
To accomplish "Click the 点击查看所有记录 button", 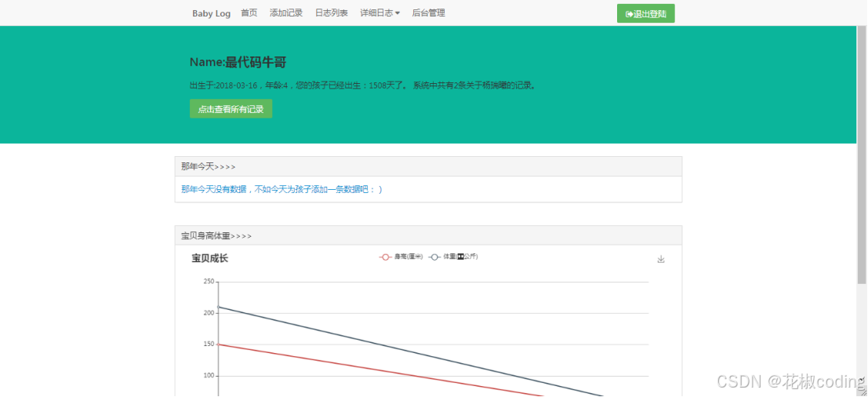I will pos(231,109).
